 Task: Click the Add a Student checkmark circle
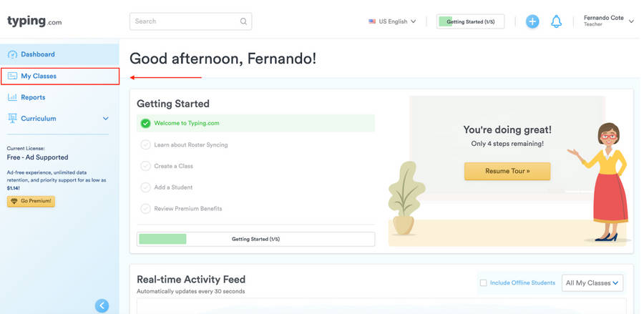pyautogui.click(x=145, y=187)
